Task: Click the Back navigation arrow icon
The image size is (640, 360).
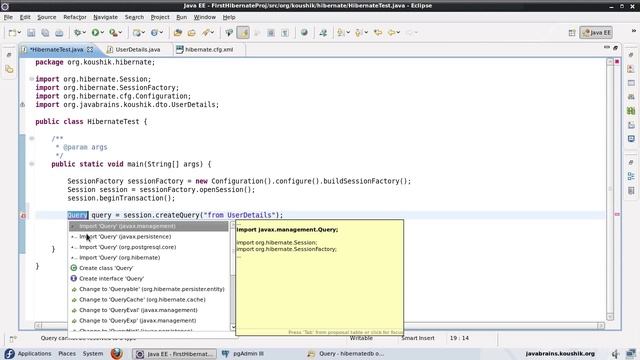Action: click(x=392, y=33)
